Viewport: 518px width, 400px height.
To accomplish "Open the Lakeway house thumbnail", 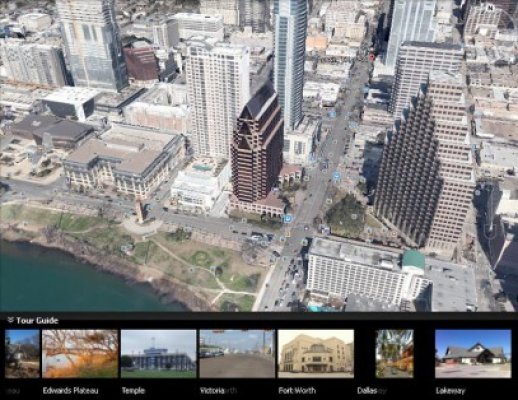I will pos(473,354).
